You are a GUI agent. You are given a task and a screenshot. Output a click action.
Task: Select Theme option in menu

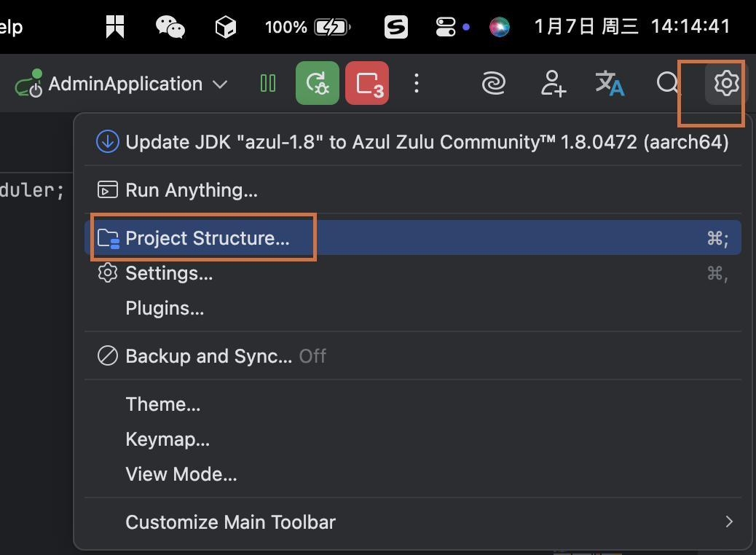tap(163, 404)
